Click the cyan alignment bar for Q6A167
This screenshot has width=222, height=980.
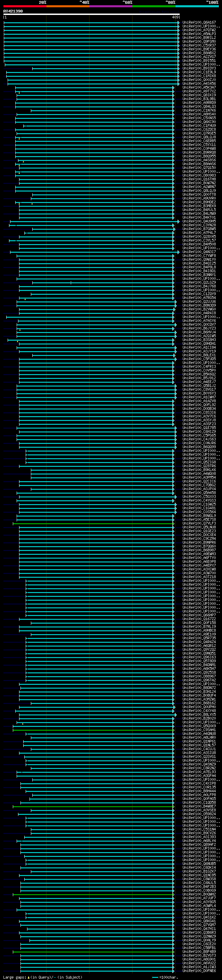[x=91, y=23]
